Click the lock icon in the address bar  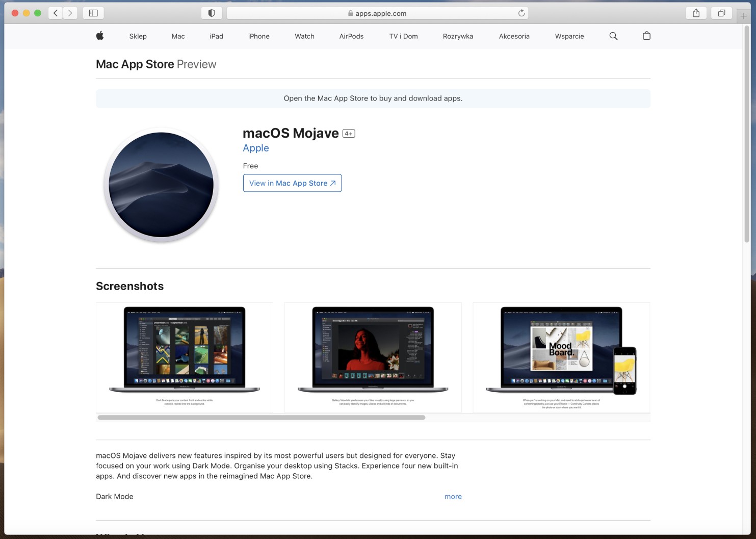pyautogui.click(x=350, y=13)
